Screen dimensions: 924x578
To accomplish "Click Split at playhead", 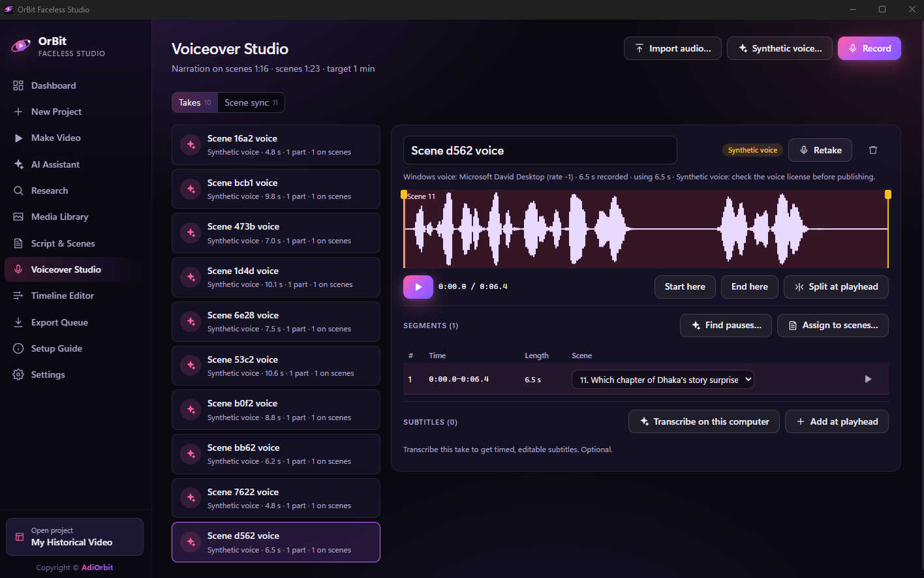I will coord(836,286).
